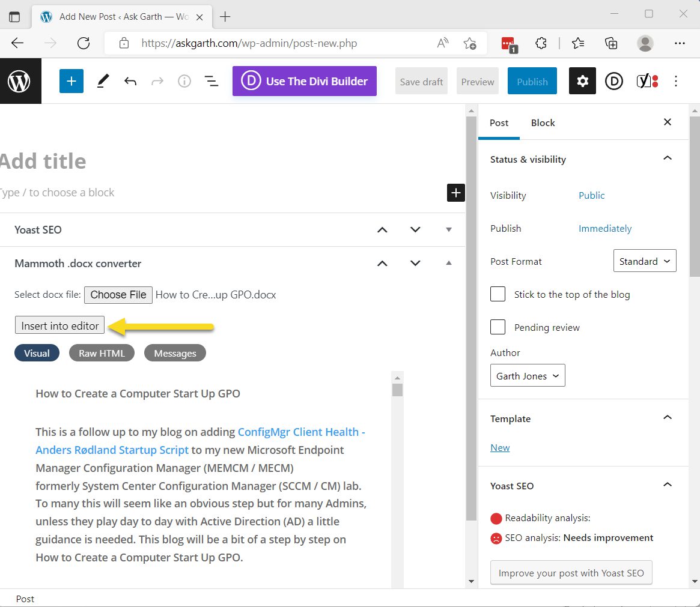Switch to the Block tab

(543, 122)
